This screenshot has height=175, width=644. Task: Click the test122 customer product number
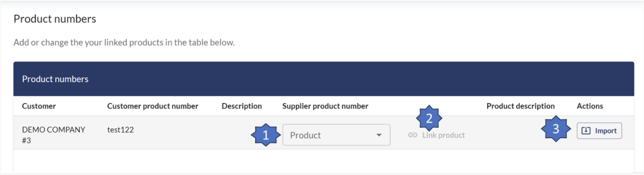tap(120, 130)
